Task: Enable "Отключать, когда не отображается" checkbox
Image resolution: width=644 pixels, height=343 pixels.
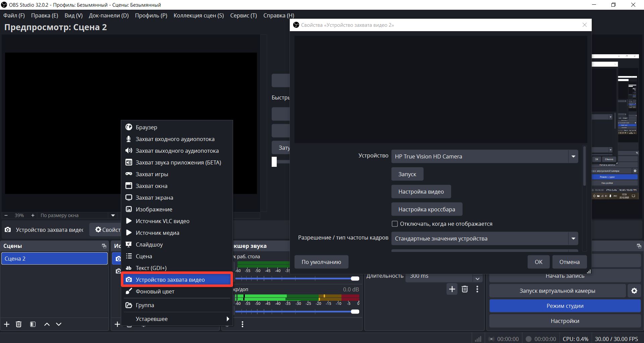Action: point(395,224)
